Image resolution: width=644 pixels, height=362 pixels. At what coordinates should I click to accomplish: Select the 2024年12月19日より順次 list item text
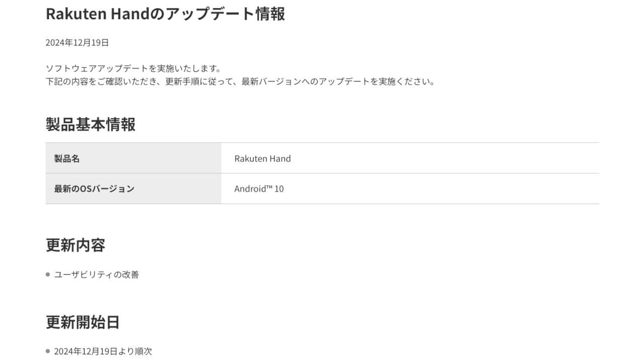point(103,351)
